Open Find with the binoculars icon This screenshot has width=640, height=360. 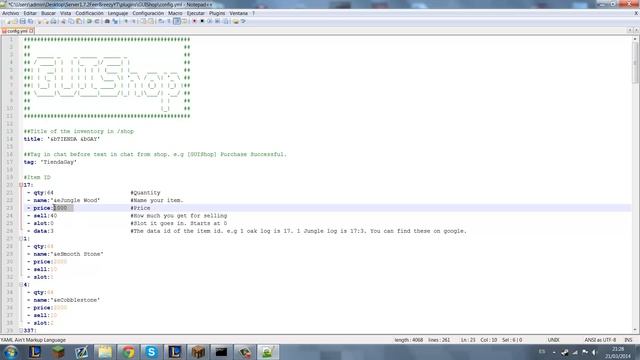(107, 21)
